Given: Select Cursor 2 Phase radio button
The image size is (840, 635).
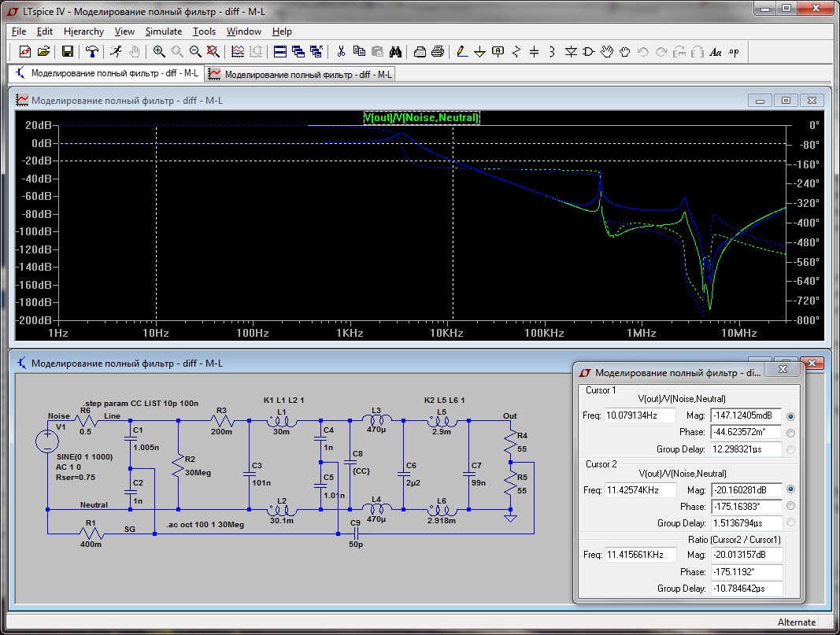Looking at the screenshot, I should tap(790, 506).
